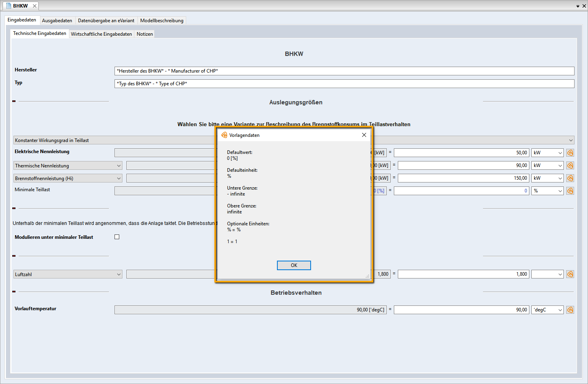Switch to the Ausgabedaten tab
588x384 pixels.
pyautogui.click(x=57, y=21)
